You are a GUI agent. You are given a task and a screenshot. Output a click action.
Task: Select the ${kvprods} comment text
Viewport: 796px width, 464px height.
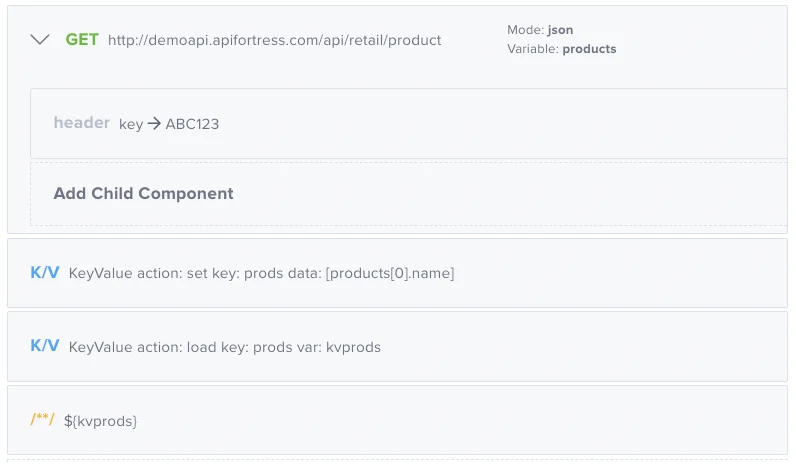tap(100, 421)
